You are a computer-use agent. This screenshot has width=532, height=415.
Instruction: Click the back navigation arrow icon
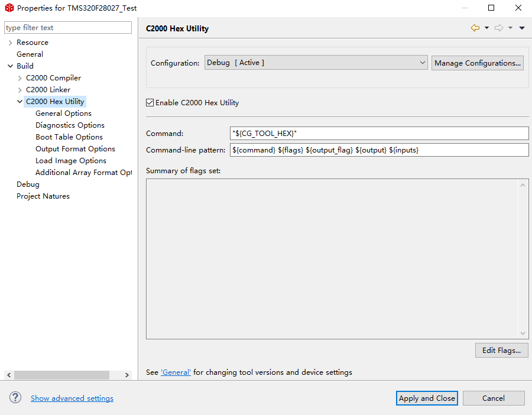475,28
